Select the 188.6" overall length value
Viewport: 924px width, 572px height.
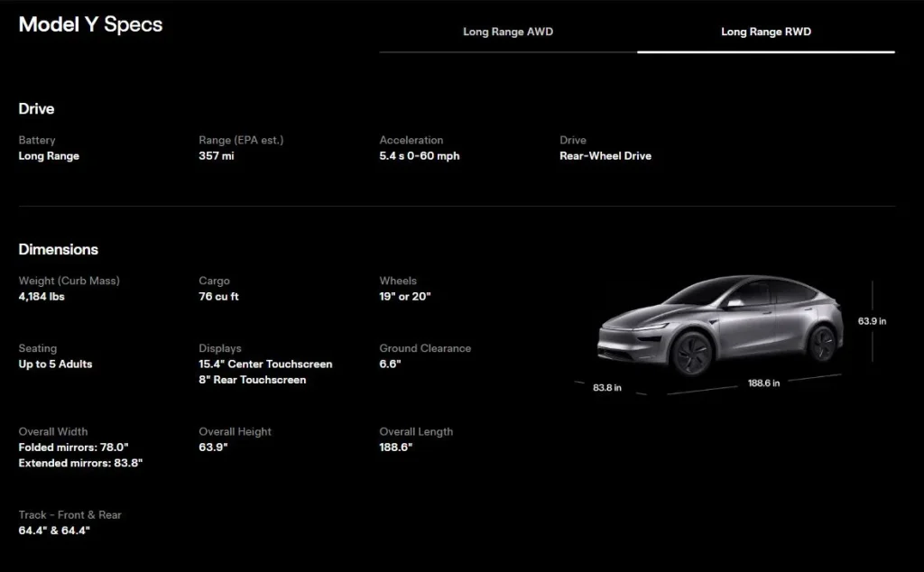point(396,447)
